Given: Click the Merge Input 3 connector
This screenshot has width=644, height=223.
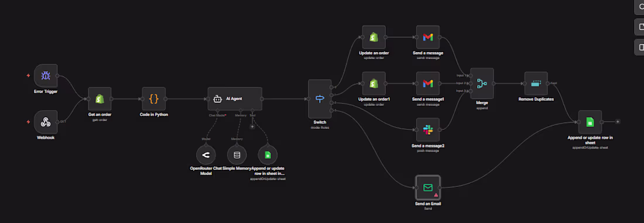Looking at the screenshot, I should point(470,91).
